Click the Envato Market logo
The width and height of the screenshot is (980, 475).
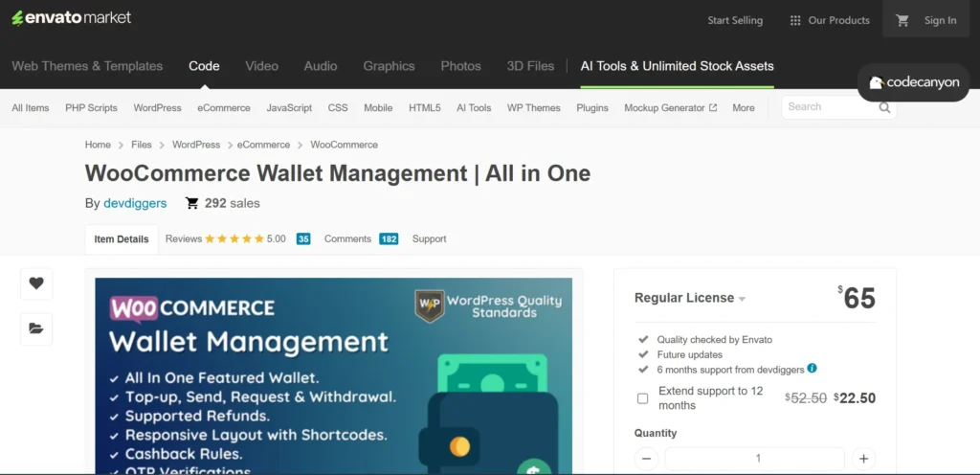(x=71, y=17)
